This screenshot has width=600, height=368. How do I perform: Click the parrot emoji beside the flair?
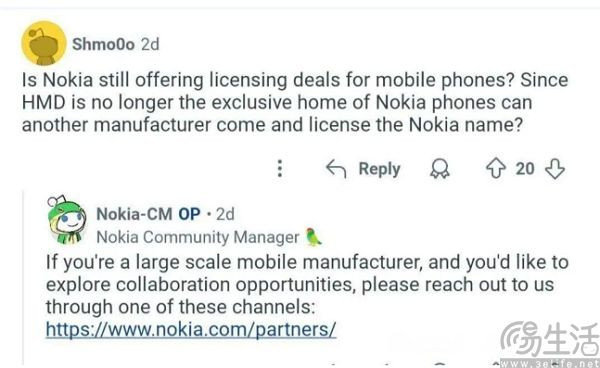click(x=313, y=237)
